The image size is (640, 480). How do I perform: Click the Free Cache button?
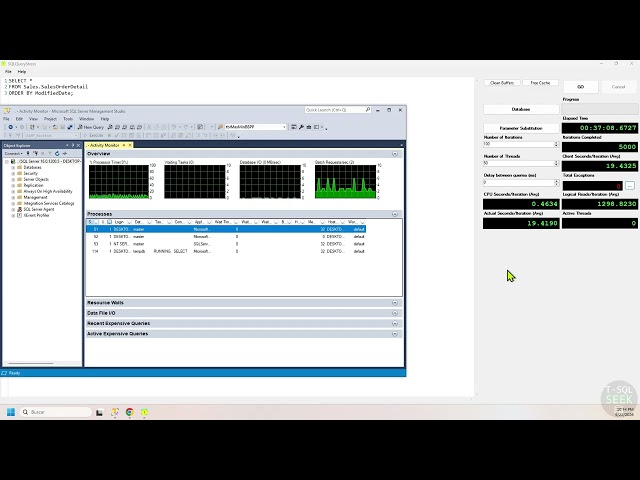pos(540,83)
